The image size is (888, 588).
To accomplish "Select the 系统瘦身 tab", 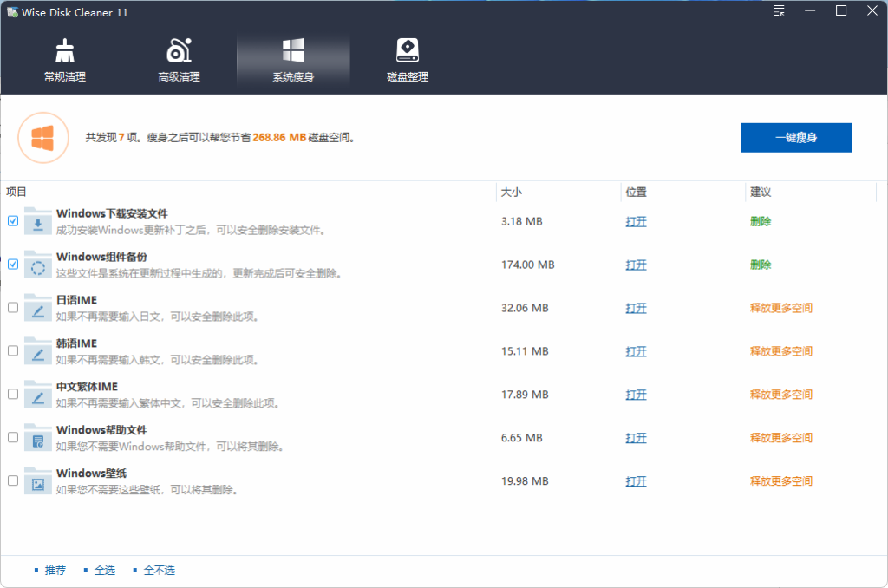I will click(293, 61).
